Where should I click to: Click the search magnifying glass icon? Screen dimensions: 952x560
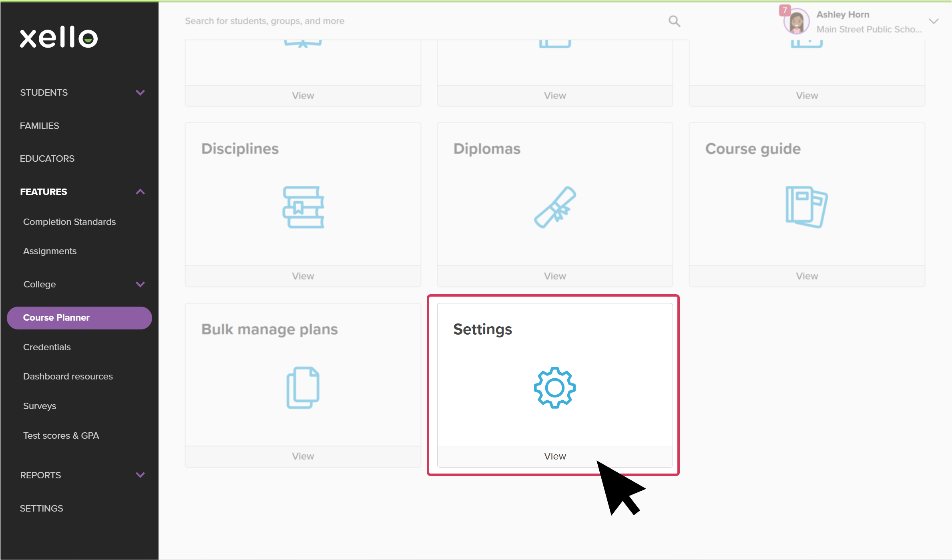click(x=674, y=21)
